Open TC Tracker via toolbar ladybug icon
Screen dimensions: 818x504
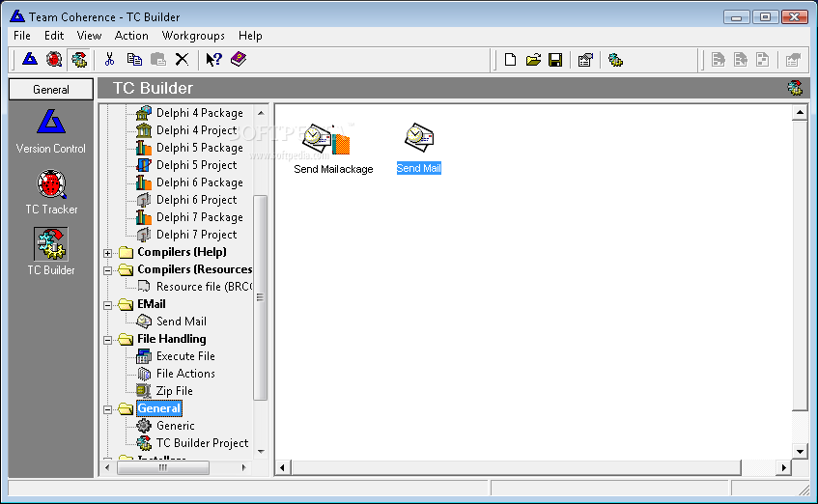[x=54, y=60]
